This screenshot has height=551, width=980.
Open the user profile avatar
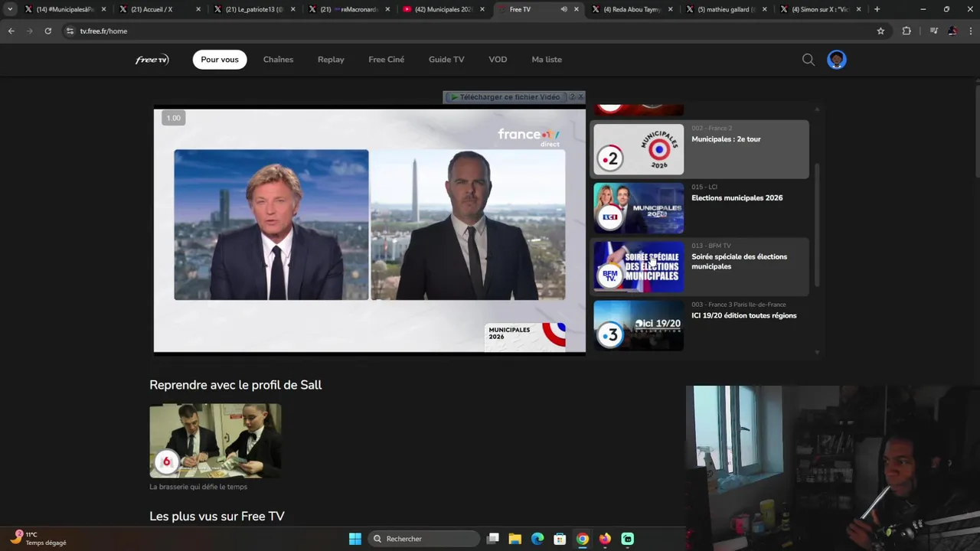836,60
